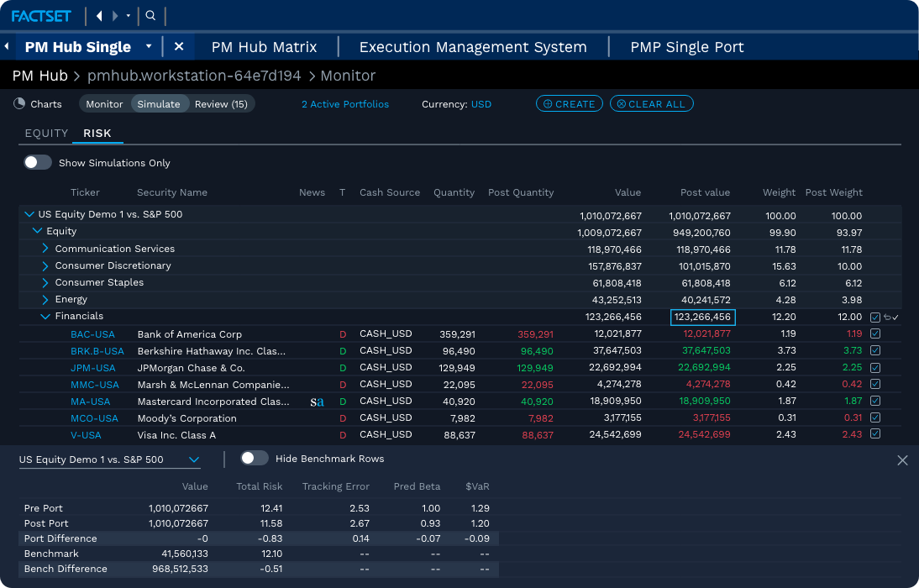Open the Charts view icon
This screenshot has height=588, width=919.
pyautogui.click(x=18, y=104)
